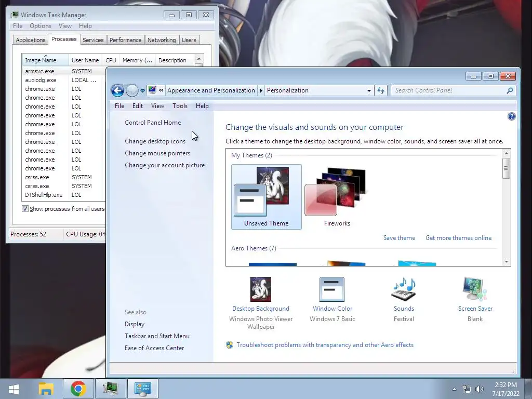The width and height of the screenshot is (532, 399).
Task: Open Sounds settings icon
Action: (x=404, y=289)
